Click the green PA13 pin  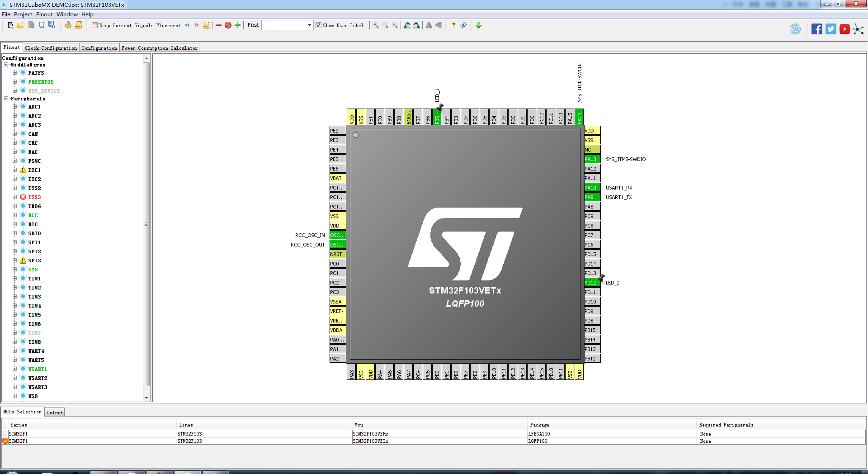tap(592, 159)
